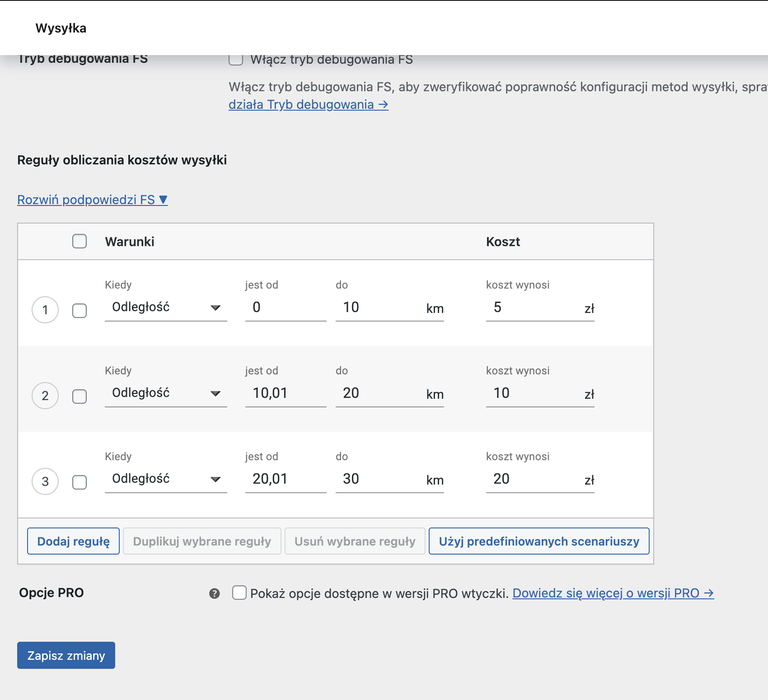Screen dimensions: 768x700
Task: Click the 'jest od' field showing 10,01
Action: (286, 393)
